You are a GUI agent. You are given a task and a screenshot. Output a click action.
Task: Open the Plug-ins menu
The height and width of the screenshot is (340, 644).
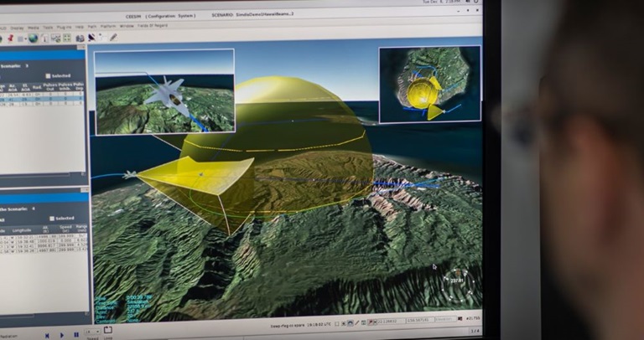tap(63, 26)
